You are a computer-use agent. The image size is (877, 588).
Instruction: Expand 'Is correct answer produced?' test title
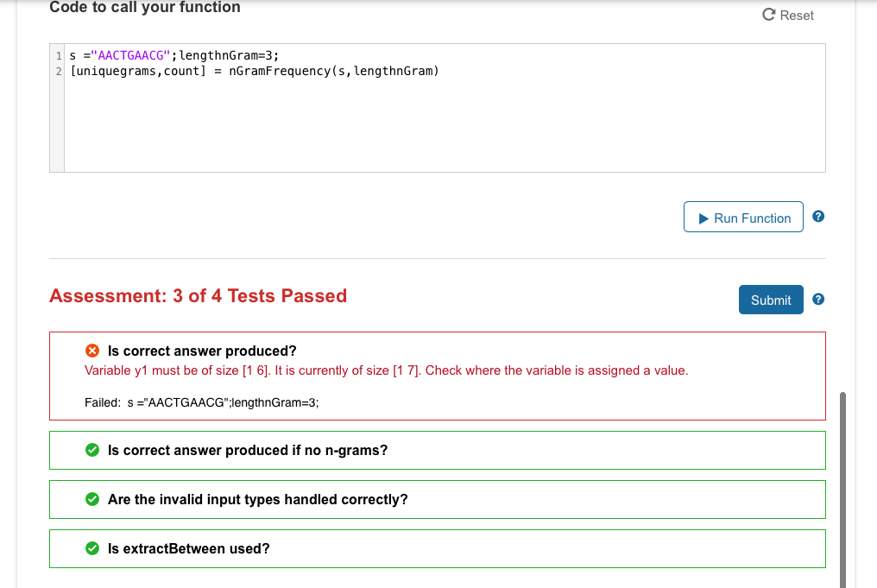(x=202, y=351)
